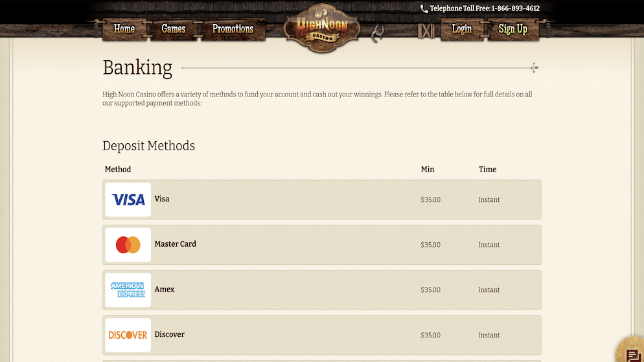Click the horseshoe icon beside the logo

pyautogui.click(x=378, y=33)
